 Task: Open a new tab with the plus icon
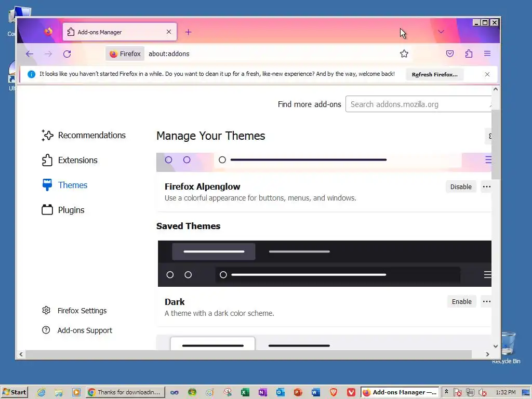188,32
